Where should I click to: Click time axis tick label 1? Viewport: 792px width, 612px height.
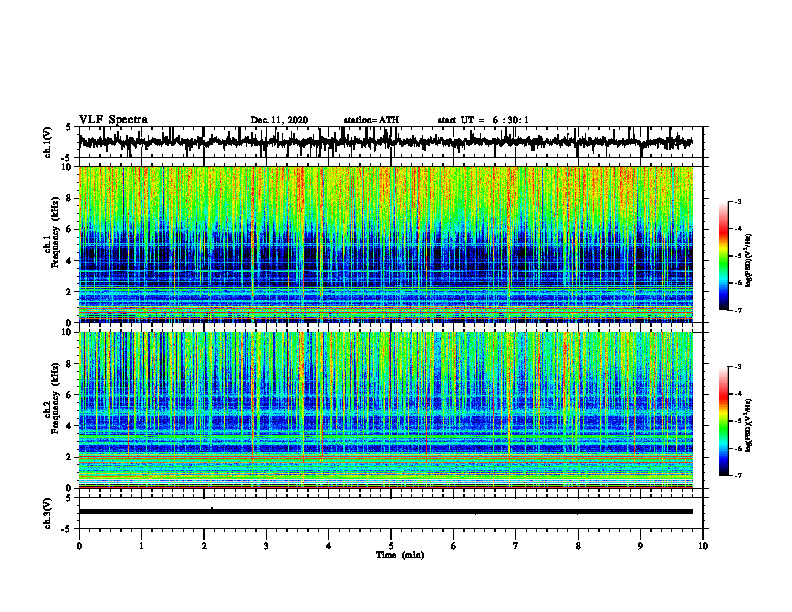tap(141, 546)
